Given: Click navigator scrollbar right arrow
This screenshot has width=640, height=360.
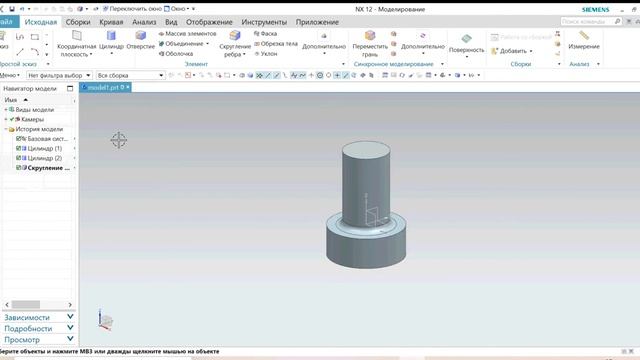Looking at the screenshot, I should tap(70, 304).
